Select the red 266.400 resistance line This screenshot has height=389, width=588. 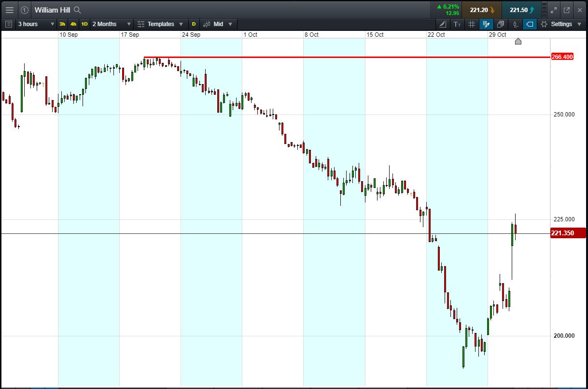pyautogui.click(x=347, y=57)
